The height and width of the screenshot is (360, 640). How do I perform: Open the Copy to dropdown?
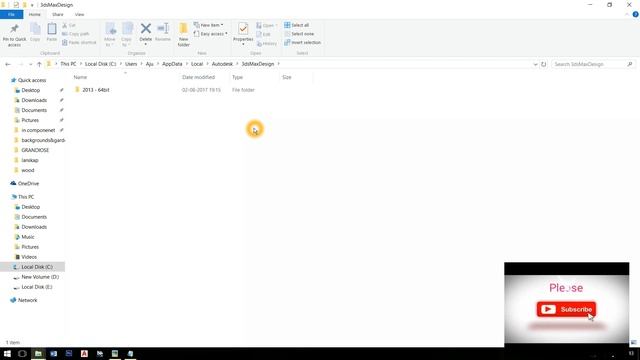pos(127,34)
